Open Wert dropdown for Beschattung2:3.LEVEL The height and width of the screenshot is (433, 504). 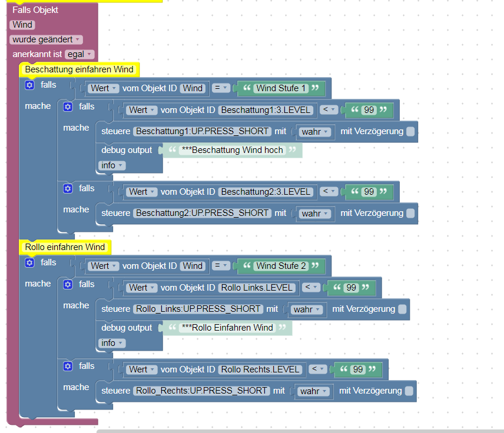142,192
